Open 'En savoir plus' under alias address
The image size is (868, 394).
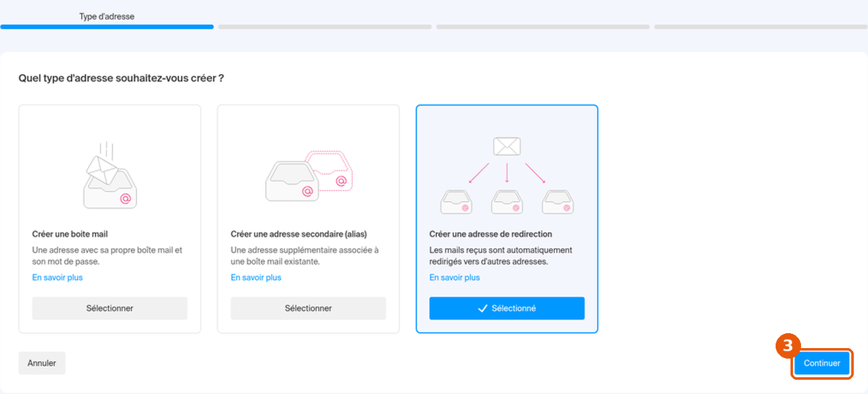tap(256, 277)
